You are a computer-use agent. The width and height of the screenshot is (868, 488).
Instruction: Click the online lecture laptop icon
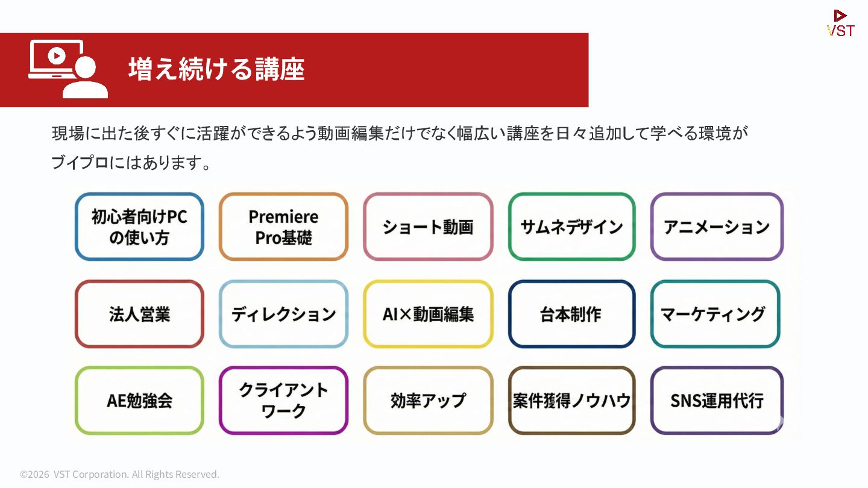click(68, 69)
